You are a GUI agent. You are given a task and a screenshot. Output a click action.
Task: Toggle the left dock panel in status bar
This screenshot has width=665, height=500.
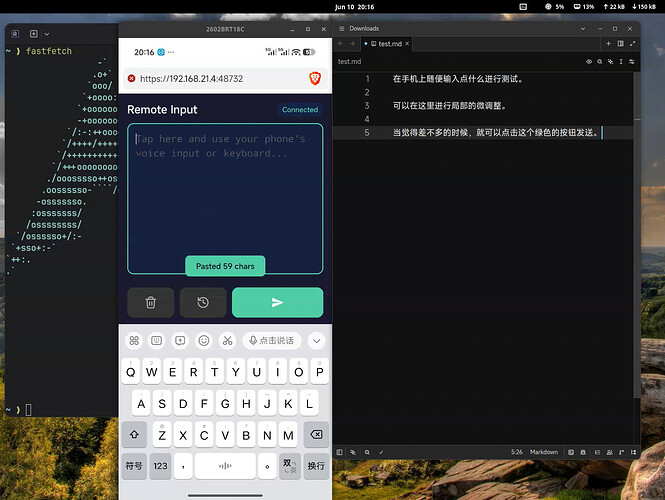coord(339,452)
